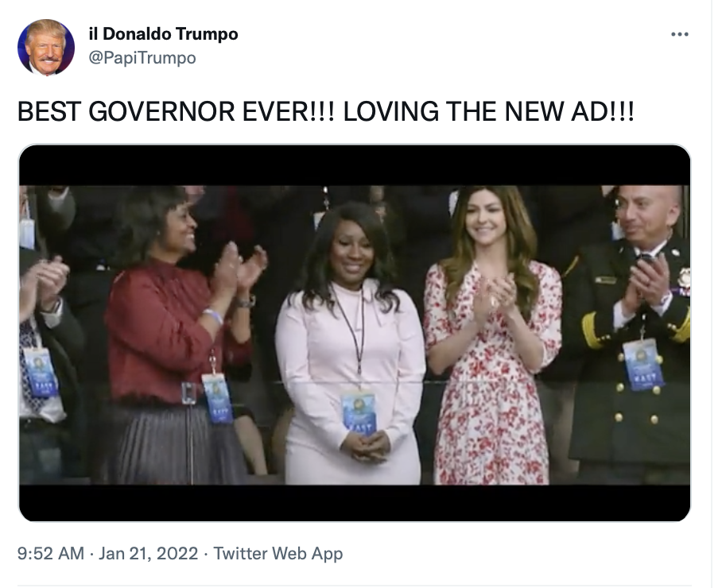The width and height of the screenshot is (722, 588).
Task: Click the video's top black letterbox bar
Action: coord(355,165)
